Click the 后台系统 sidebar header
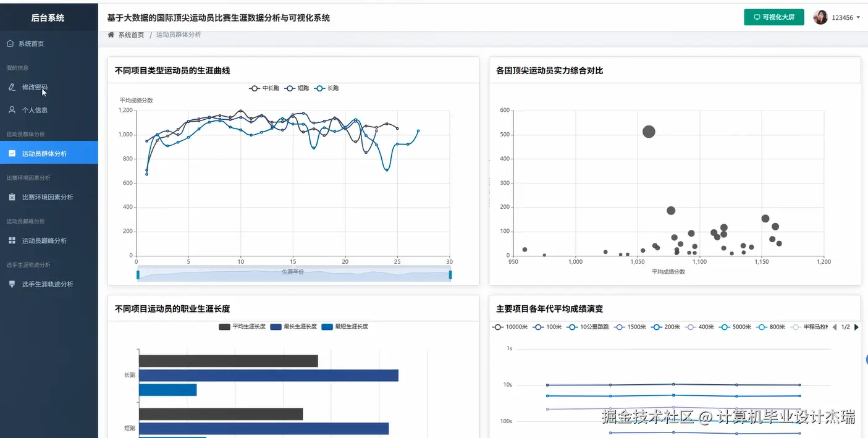The width and height of the screenshot is (868, 438). click(x=48, y=18)
